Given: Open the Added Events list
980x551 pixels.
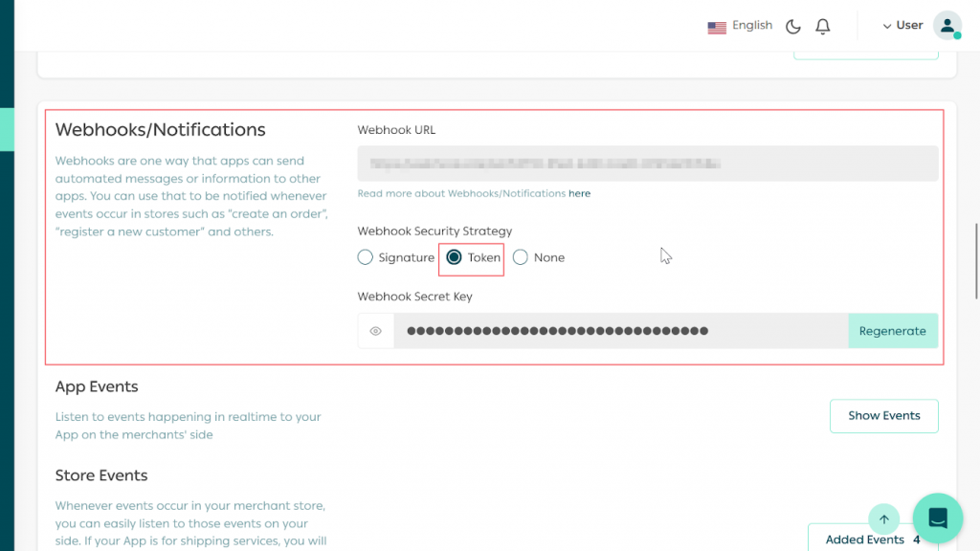Looking at the screenshot, I should (865, 540).
